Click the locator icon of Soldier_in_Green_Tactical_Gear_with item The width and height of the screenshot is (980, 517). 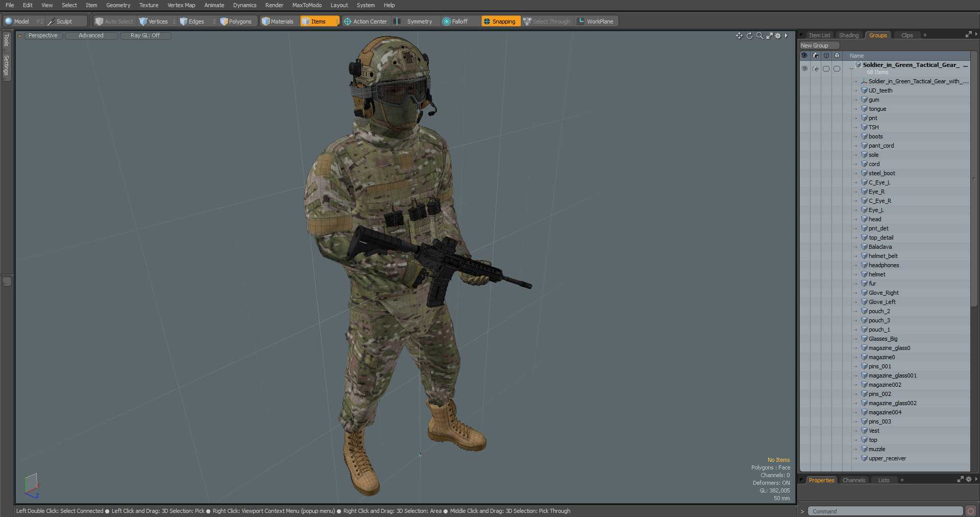[864, 81]
